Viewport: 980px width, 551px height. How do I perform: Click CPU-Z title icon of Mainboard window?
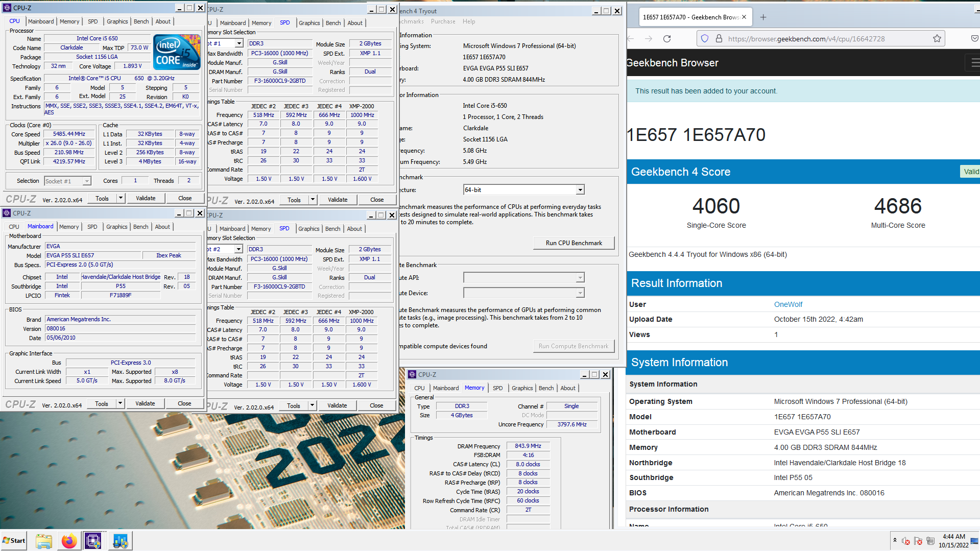click(x=7, y=213)
